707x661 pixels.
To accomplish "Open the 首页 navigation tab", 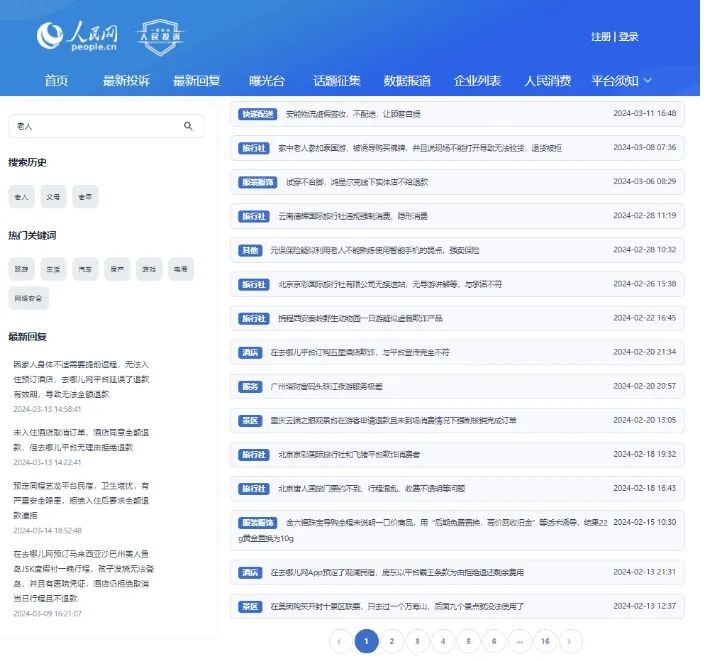I will (x=56, y=81).
